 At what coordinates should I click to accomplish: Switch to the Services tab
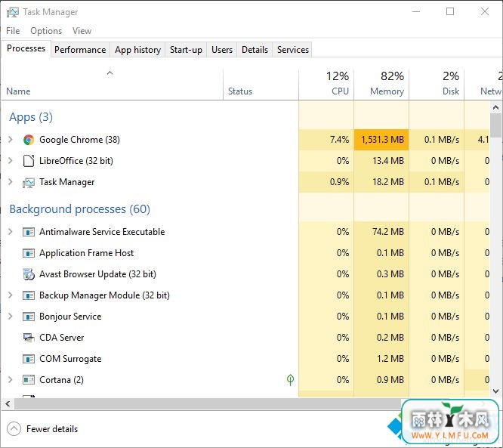(293, 50)
